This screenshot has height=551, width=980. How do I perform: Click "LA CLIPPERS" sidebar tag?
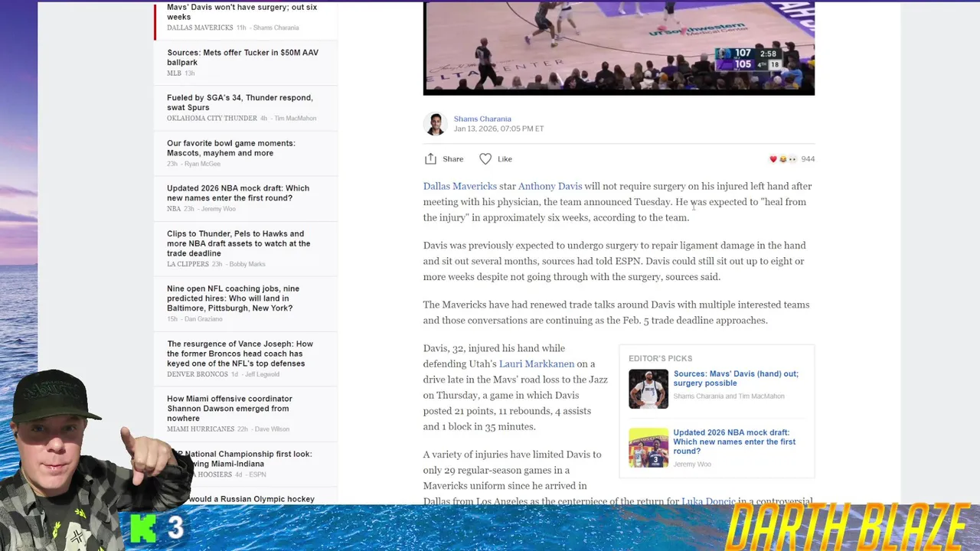coord(188,264)
